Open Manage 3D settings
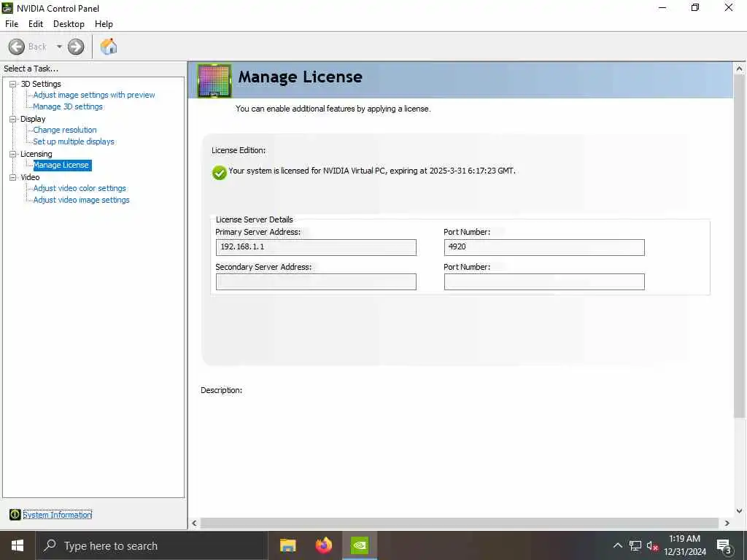 tap(68, 106)
